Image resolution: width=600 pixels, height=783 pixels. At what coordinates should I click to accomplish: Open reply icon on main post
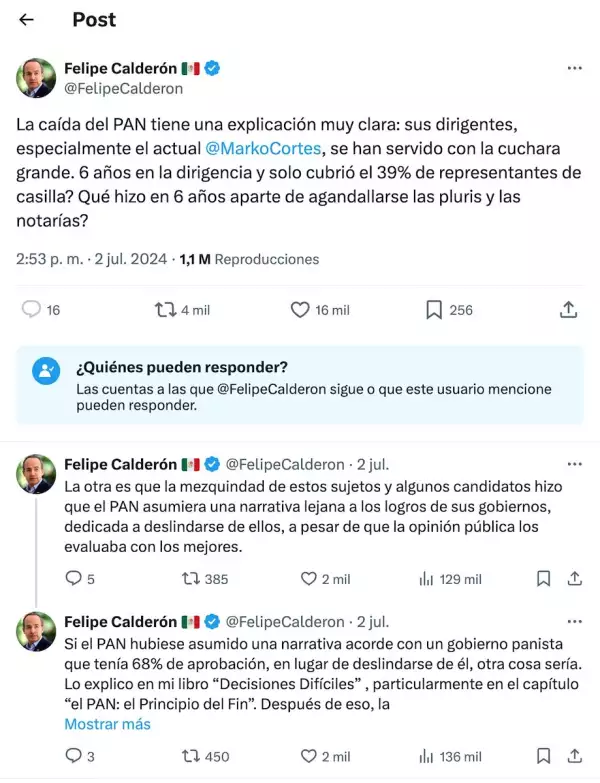[x=32, y=310]
